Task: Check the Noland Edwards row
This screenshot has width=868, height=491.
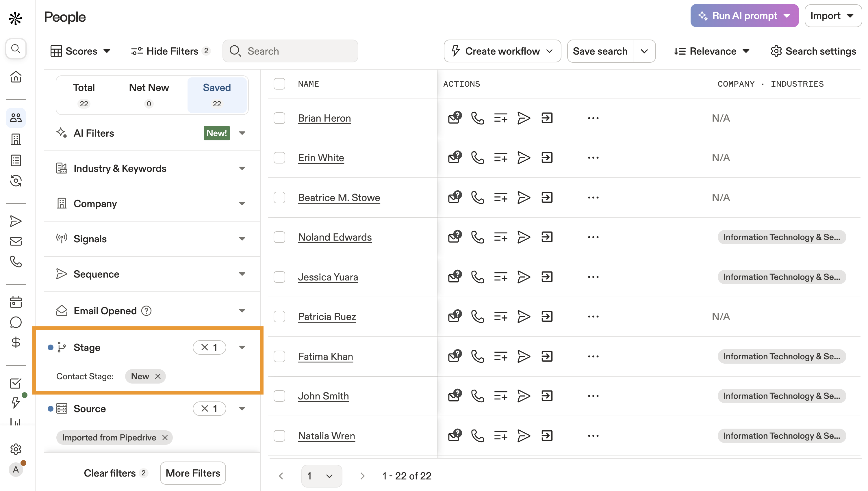Action: [279, 237]
